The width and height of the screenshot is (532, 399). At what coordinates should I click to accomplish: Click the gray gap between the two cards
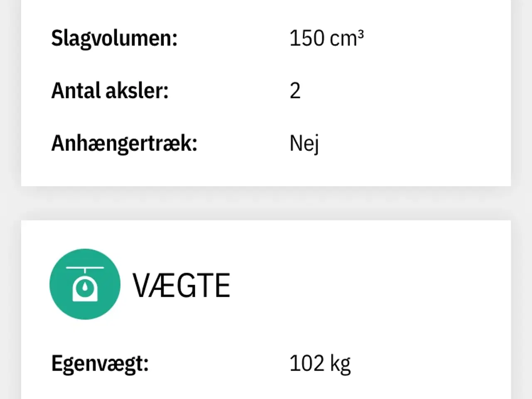pyautogui.click(x=266, y=202)
